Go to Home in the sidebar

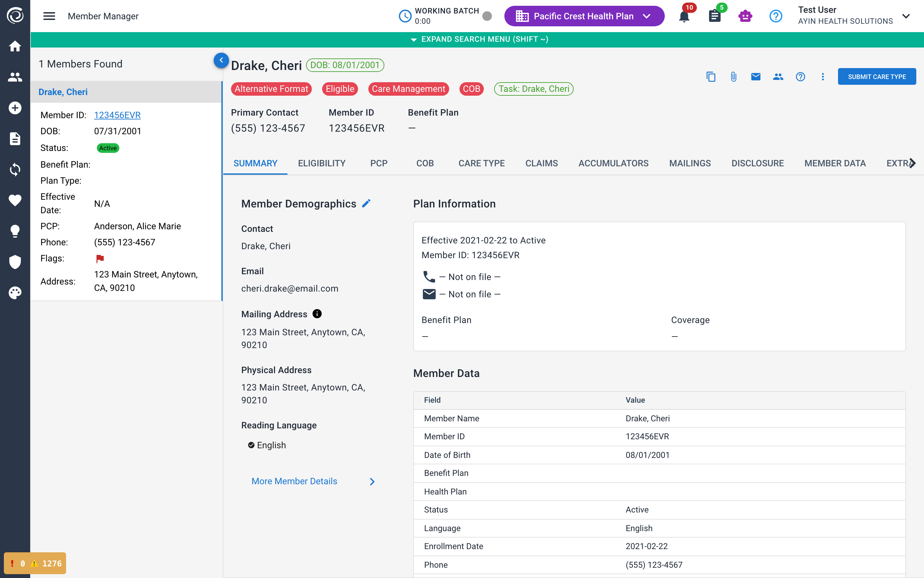(15, 46)
